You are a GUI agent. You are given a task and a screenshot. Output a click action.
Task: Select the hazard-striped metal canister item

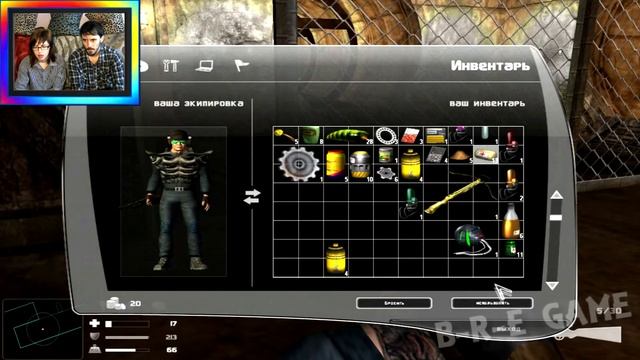360,164
